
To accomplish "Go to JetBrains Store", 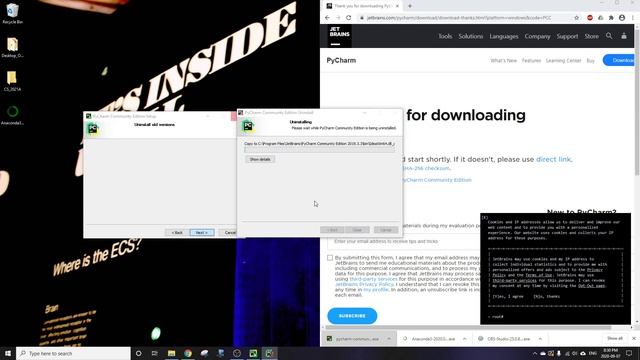I will tap(591, 36).
